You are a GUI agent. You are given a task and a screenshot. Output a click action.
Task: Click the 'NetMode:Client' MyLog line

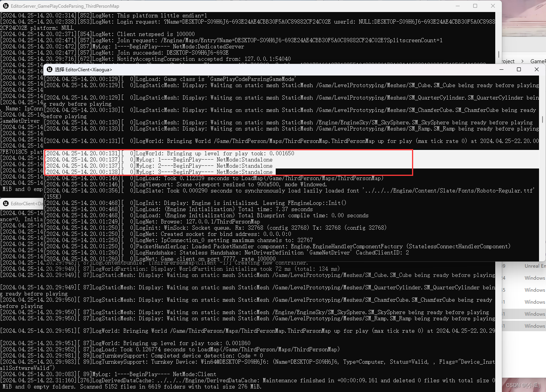(x=108, y=374)
